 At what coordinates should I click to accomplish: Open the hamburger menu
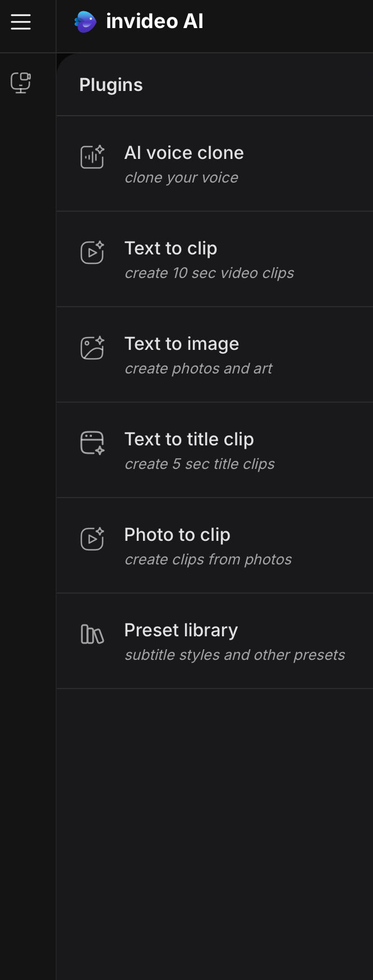(21, 22)
